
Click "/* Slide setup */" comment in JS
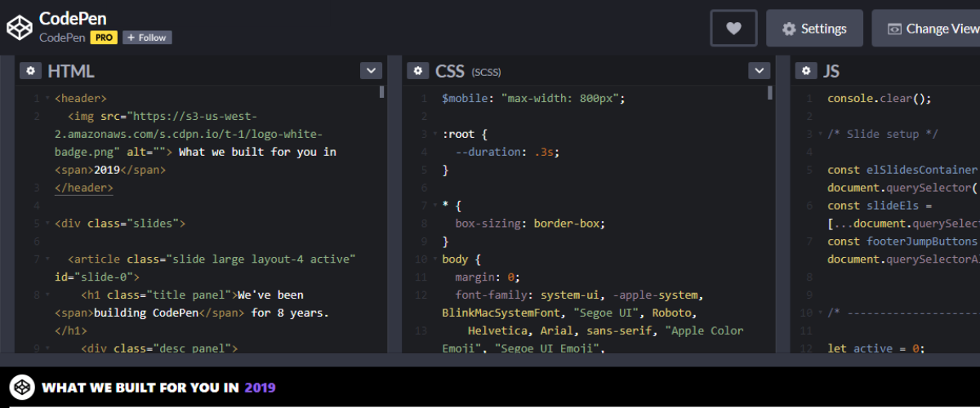tap(883, 134)
